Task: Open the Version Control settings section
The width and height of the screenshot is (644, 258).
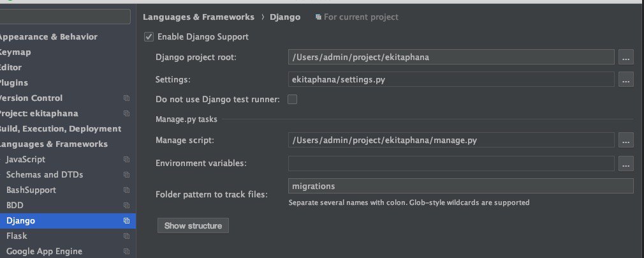Action: pyautogui.click(x=31, y=98)
